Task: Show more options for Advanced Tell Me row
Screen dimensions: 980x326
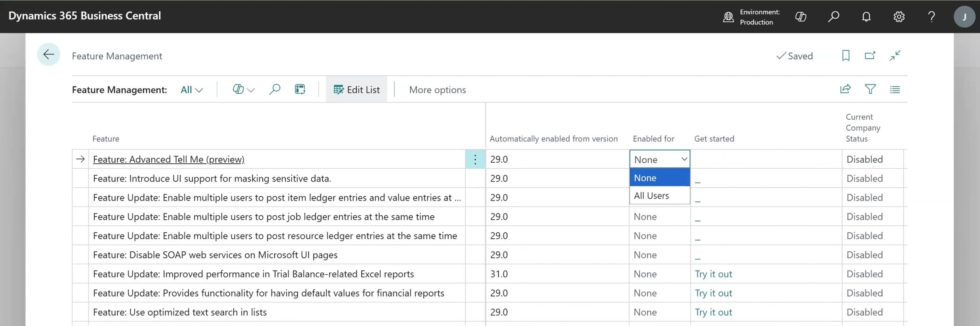Action: point(475,159)
